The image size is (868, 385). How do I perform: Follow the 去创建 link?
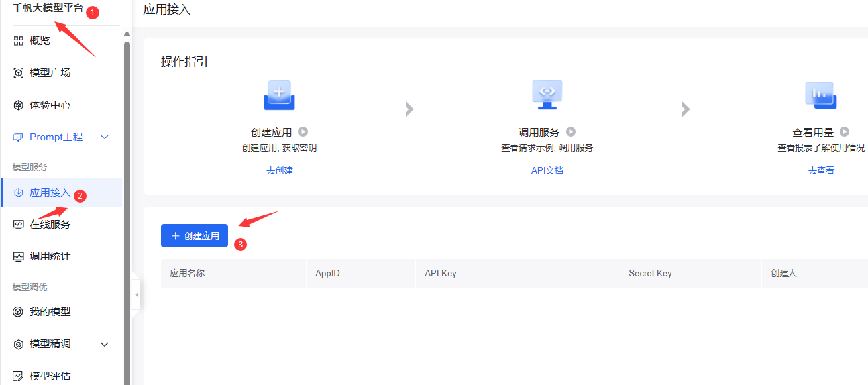tap(279, 170)
